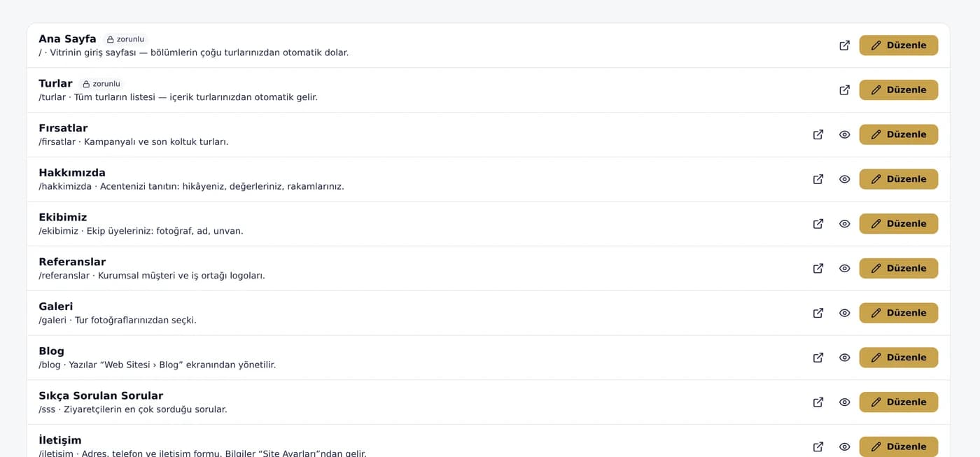Select the 'Sıkça Sorulan Sorular' title
Image resolution: width=980 pixels, height=457 pixels.
point(101,396)
